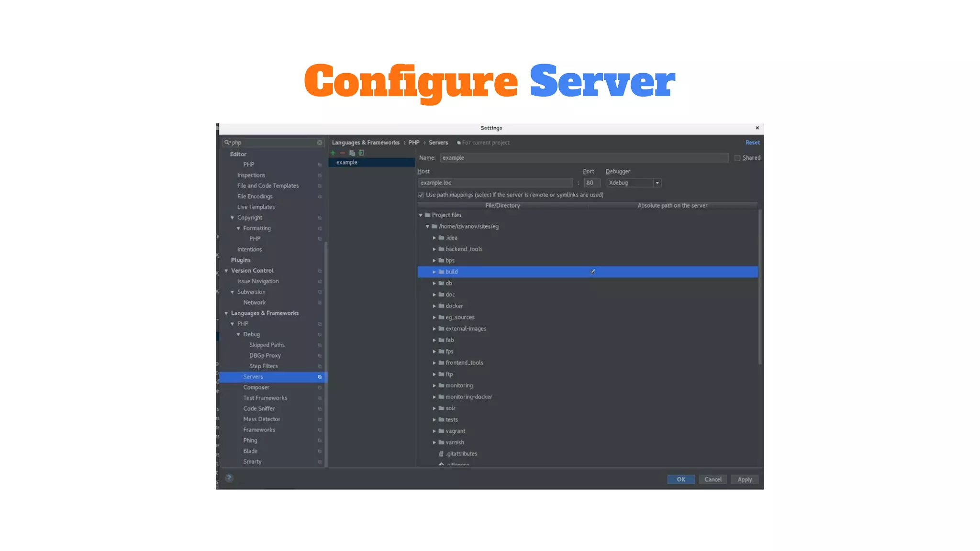The width and height of the screenshot is (980, 551).
Task: Click the copy server configuration icon
Action: click(352, 153)
